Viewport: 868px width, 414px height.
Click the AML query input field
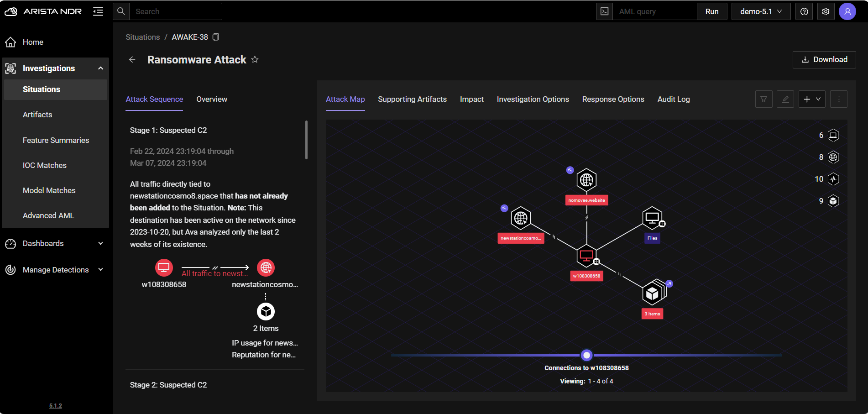pos(654,11)
